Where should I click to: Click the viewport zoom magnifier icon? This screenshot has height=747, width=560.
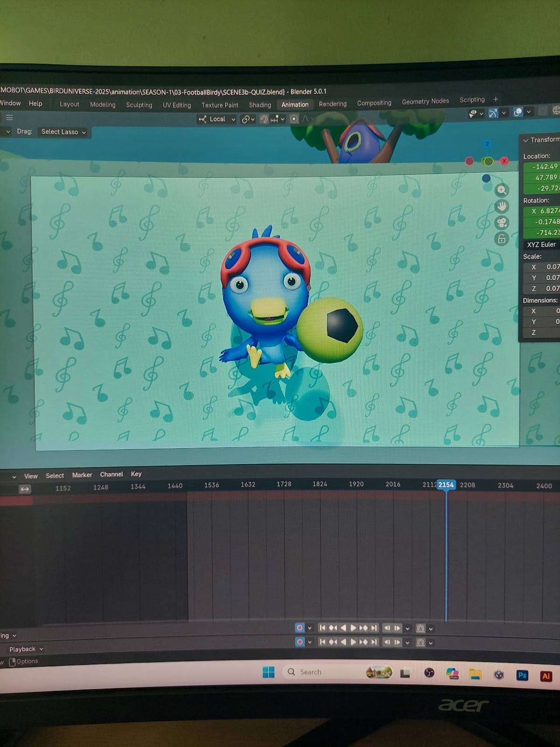pos(502,190)
